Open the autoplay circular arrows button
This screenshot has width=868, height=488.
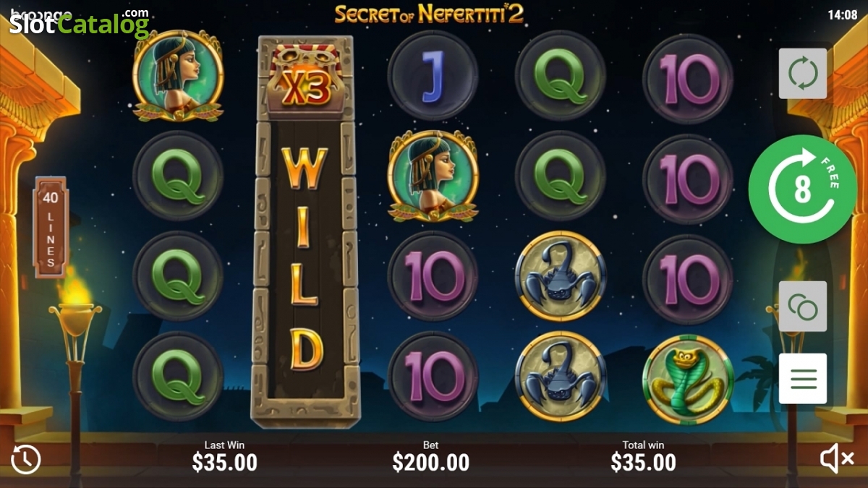[803, 73]
